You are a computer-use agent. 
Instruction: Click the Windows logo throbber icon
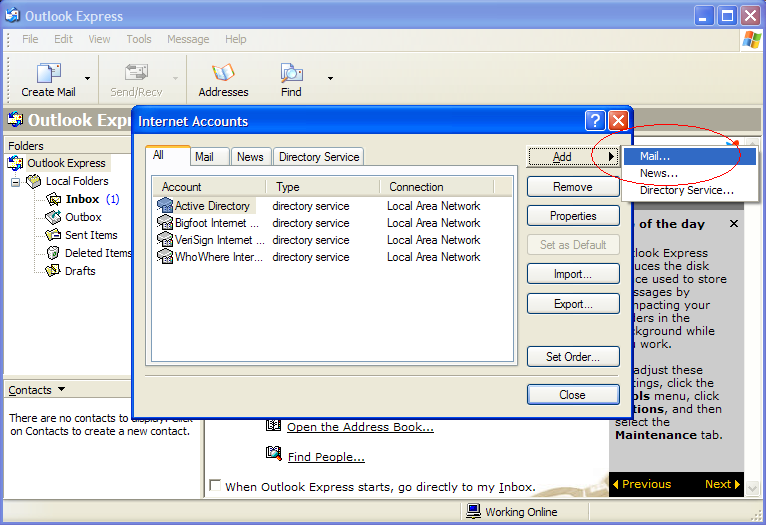(751, 40)
